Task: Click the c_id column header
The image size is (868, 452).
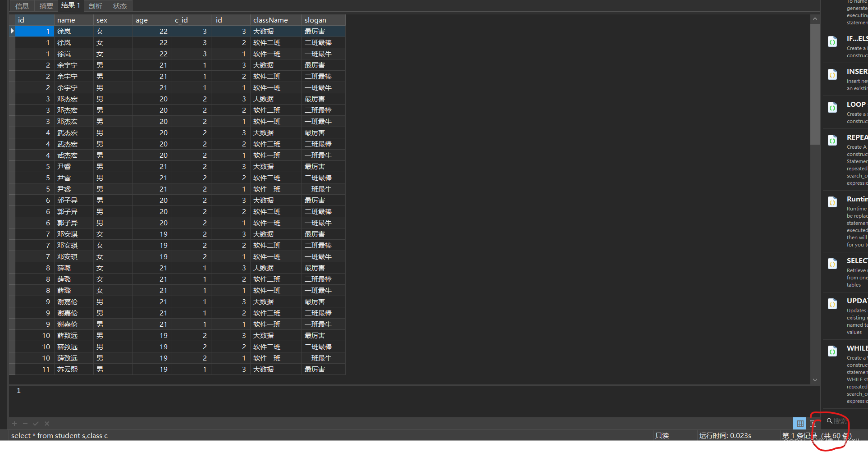Action: [x=192, y=20]
